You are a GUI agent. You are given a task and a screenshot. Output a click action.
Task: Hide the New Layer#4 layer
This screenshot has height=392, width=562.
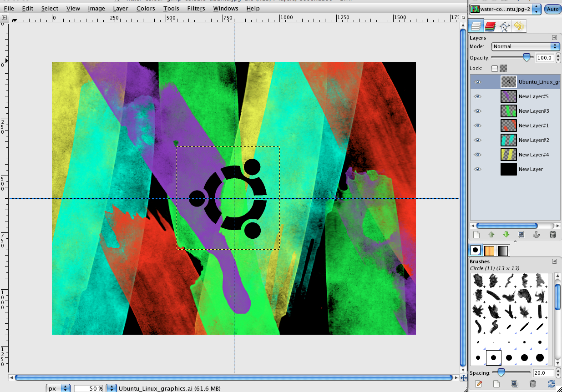(477, 155)
